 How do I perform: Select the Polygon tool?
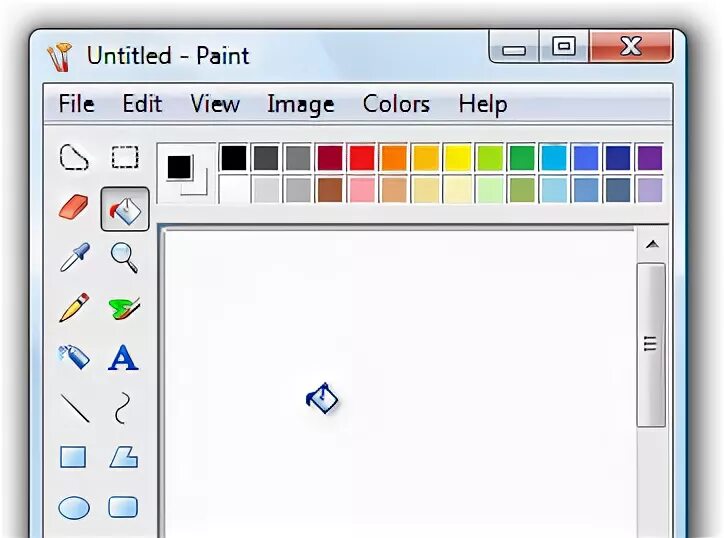(124, 458)
